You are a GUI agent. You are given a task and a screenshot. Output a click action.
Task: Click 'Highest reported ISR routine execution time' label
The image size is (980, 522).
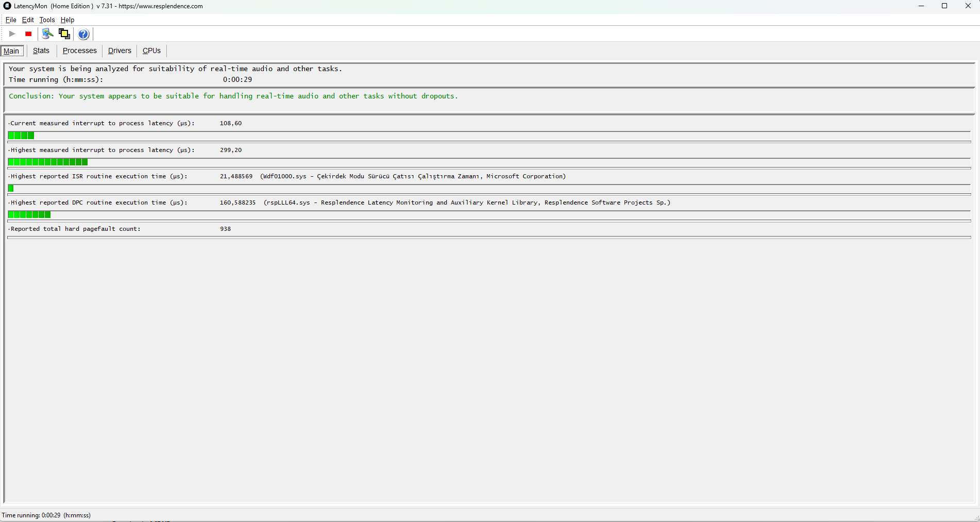pyautogui.click(x=99, y=177)
